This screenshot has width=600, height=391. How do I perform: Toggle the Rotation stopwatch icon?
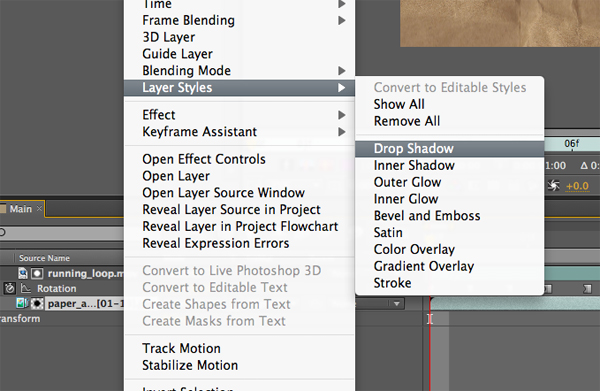click(x=10, y=288)
